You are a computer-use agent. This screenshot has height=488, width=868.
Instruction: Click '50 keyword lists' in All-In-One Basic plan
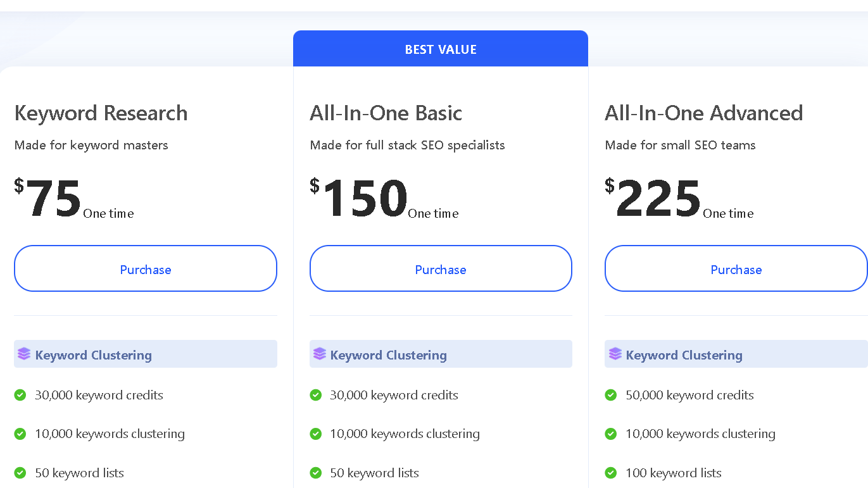click(x=374, y=473)
